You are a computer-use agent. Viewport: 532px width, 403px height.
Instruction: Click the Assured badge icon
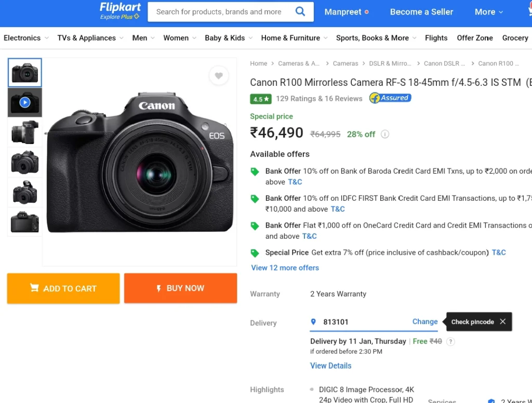pyautogui.click(x=390, y=98)
